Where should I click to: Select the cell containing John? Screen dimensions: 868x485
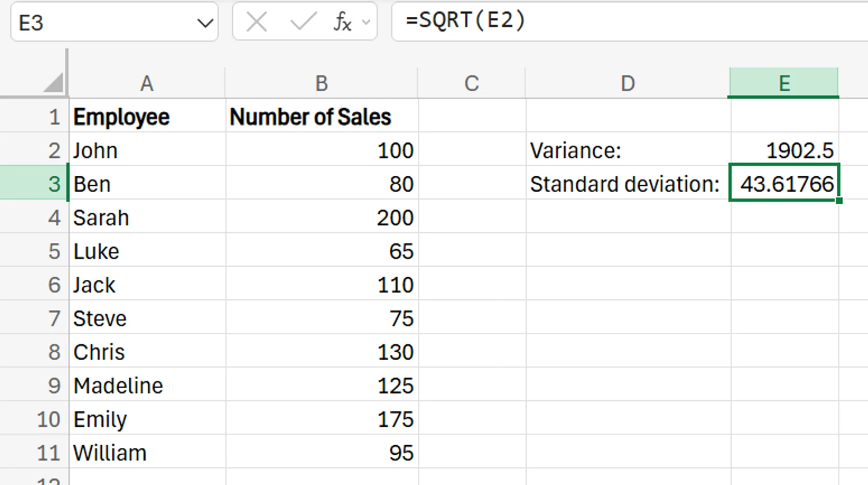147,150
